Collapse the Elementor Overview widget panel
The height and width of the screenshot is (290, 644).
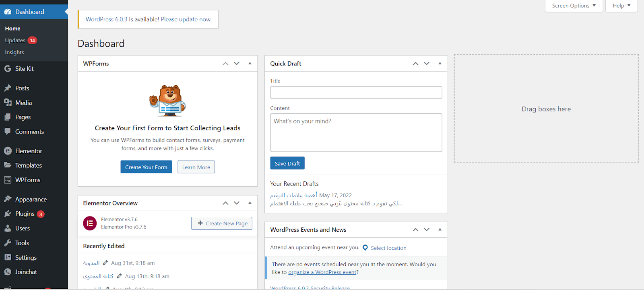(x=250, y=203)
